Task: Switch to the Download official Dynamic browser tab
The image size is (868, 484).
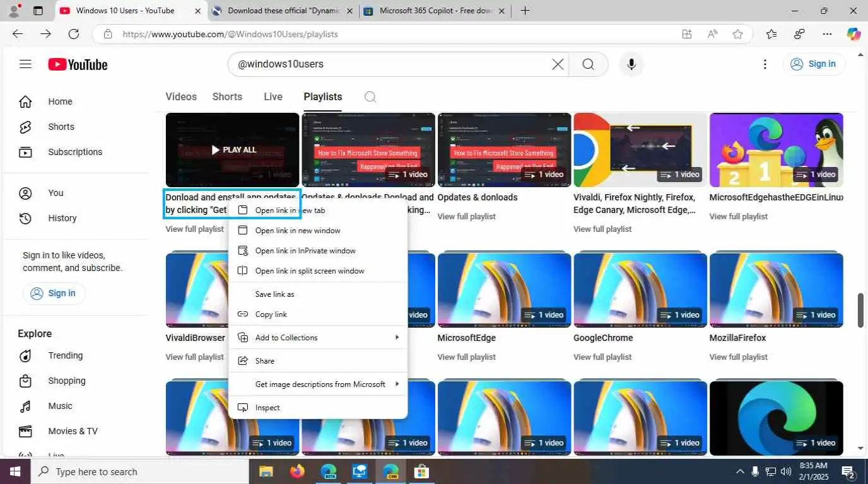Action: coord(282,11)
